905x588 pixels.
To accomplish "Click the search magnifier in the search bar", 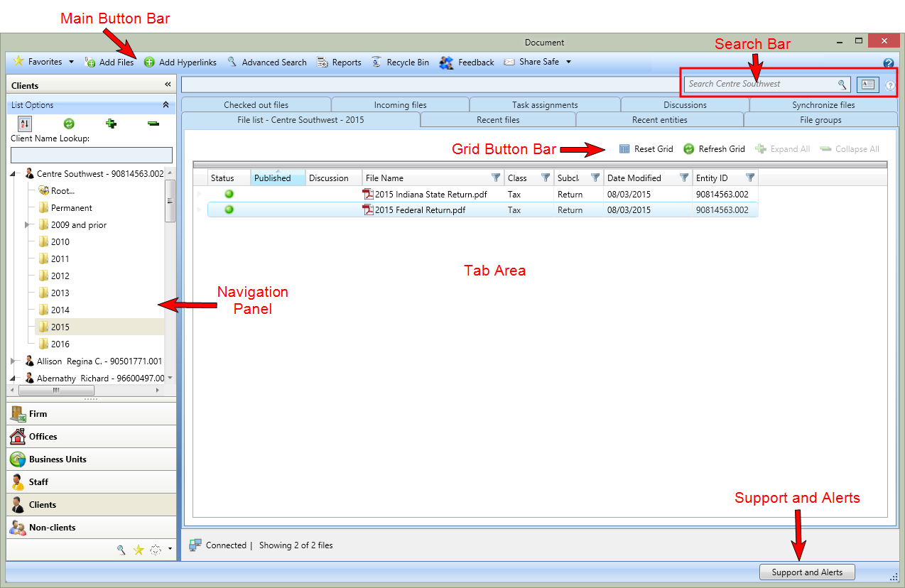I will click(x=842, y=84).
